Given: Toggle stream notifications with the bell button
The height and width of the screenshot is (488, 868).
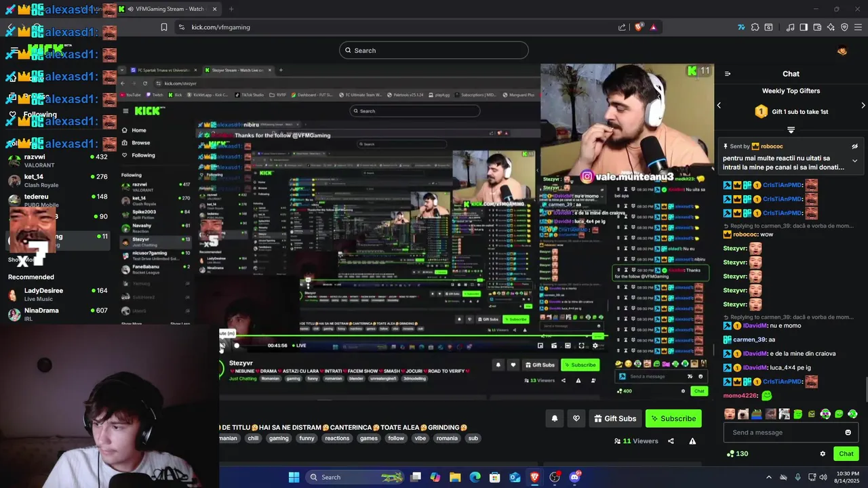Looking at the screenshot, I should point(555,419).
